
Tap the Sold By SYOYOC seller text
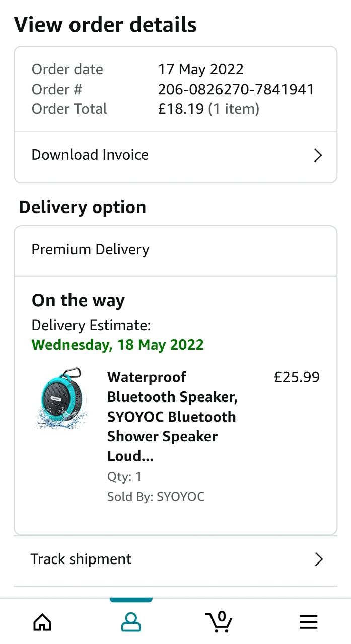[x=156, y=497]
